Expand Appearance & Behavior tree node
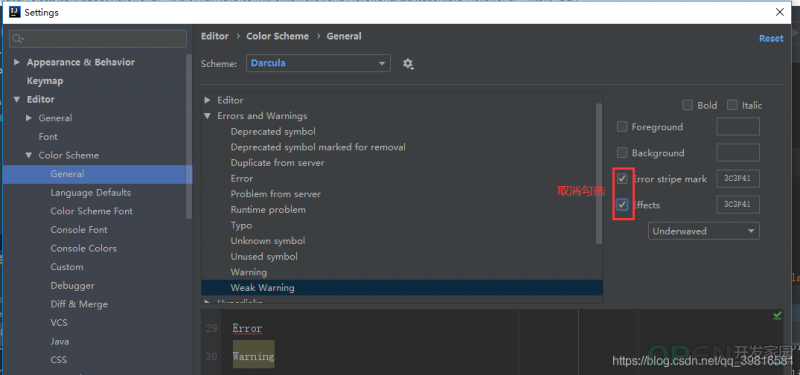This screenshot has width=800, height=375. tap(17, 62)
